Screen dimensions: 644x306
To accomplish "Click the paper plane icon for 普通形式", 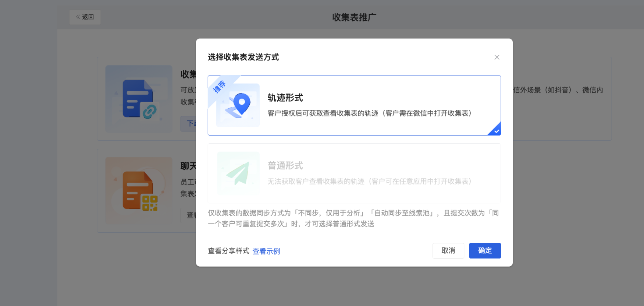I will click(238, 173).
